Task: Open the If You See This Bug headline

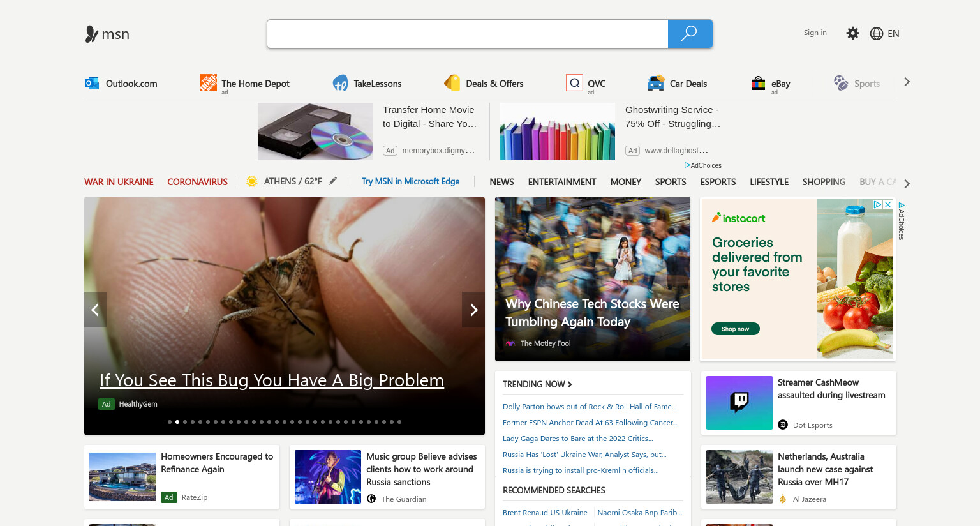Action: coord(272,380)
